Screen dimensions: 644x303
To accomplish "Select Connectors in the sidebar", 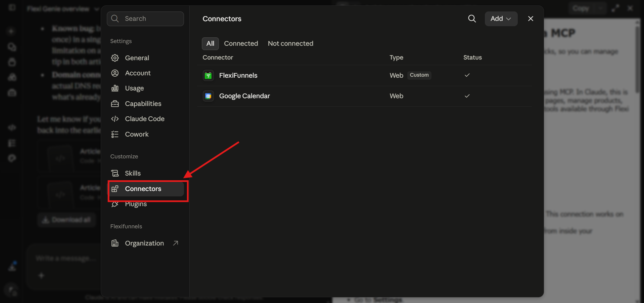I will click(x=145, y=189).
